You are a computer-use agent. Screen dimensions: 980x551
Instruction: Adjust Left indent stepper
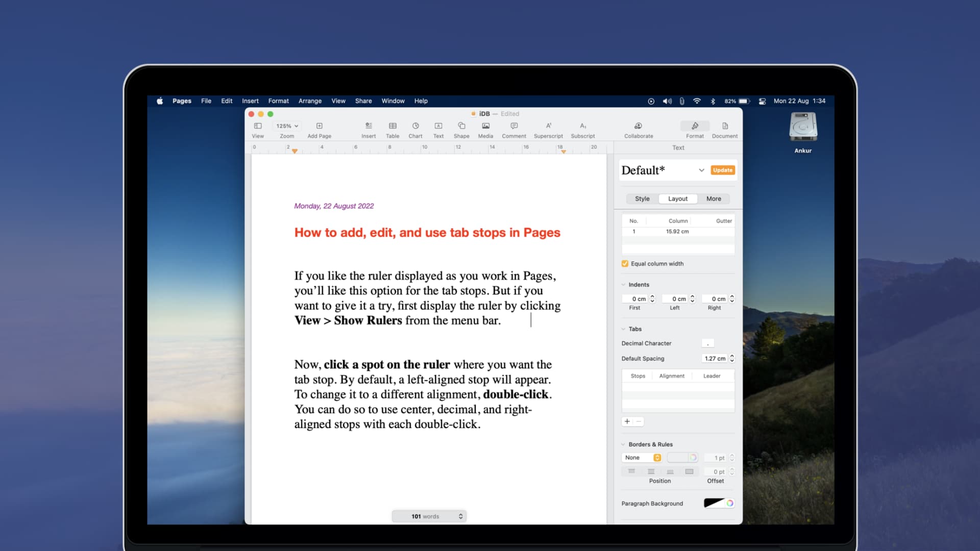(693, 299)
